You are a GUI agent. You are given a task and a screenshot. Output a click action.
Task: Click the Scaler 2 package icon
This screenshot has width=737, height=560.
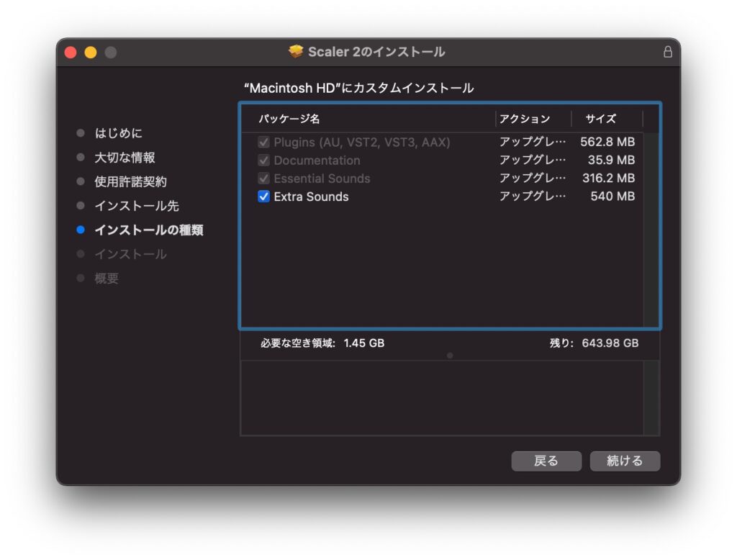(x=296, y=52)
